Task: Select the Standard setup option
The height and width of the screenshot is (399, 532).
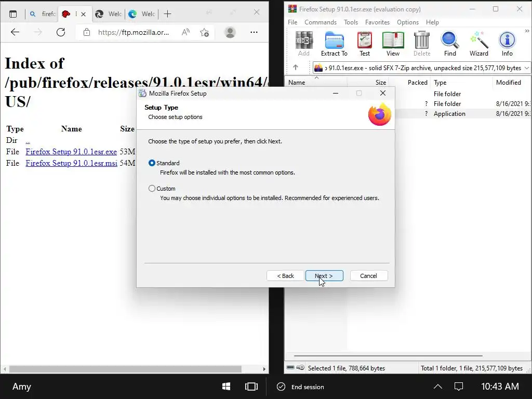Action: 152,163
